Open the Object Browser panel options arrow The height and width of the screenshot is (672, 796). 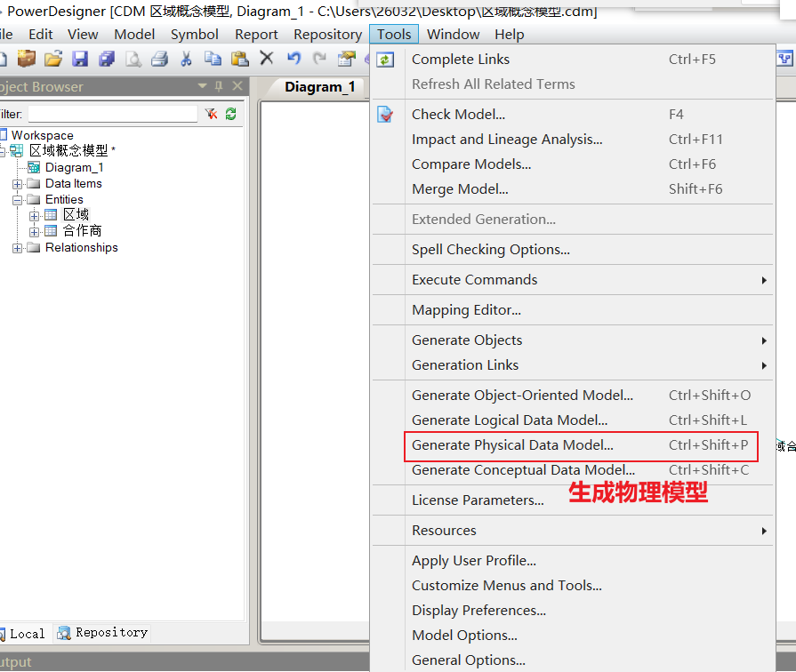pos(202,85)
